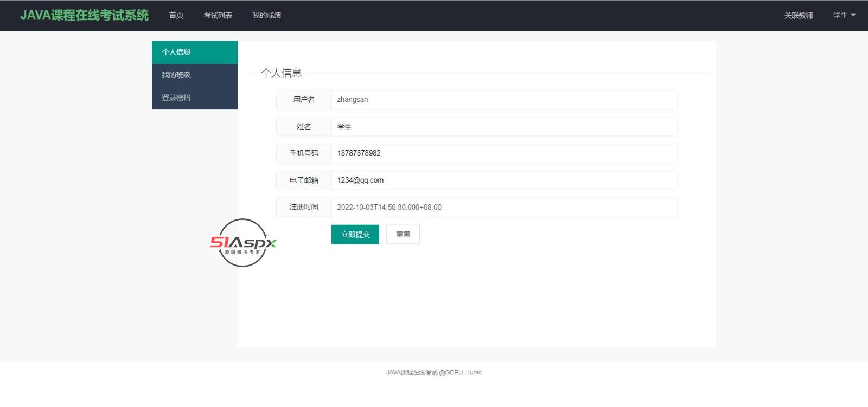Click the 手机号码 input with 18787878982
This screenshot has height=407, width=868.
click(503, 153)
